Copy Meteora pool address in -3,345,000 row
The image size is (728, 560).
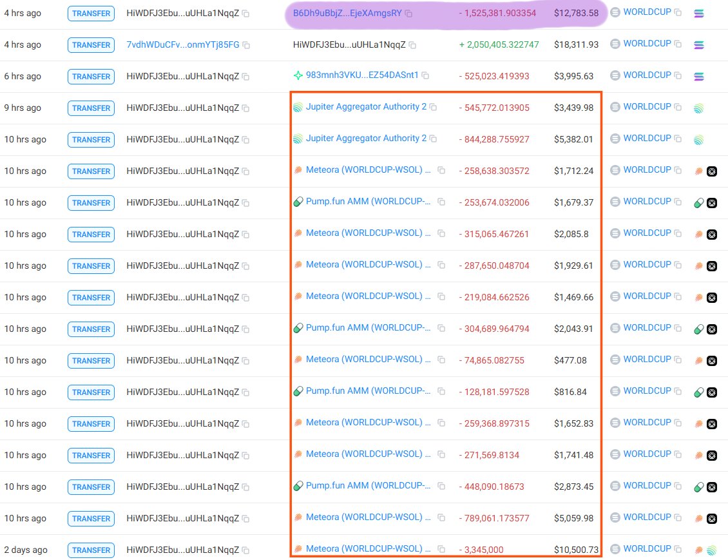pyautogui.click(x=441, y=549)
